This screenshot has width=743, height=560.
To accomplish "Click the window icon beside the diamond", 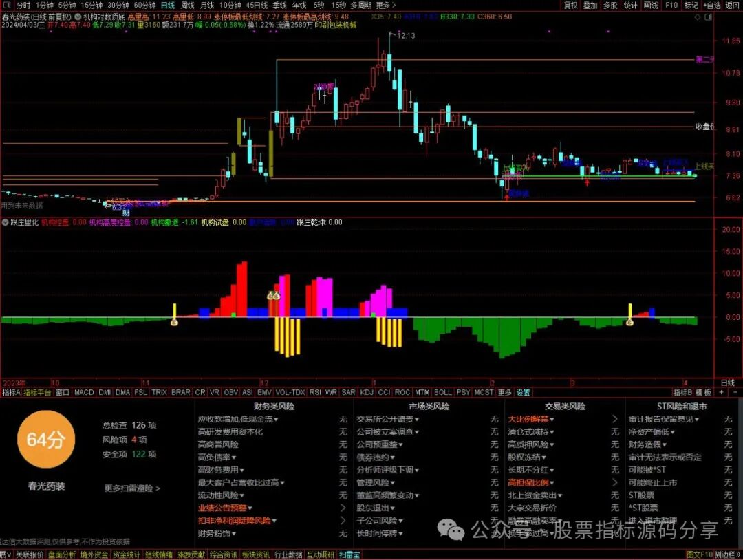I will pos(708,17).
